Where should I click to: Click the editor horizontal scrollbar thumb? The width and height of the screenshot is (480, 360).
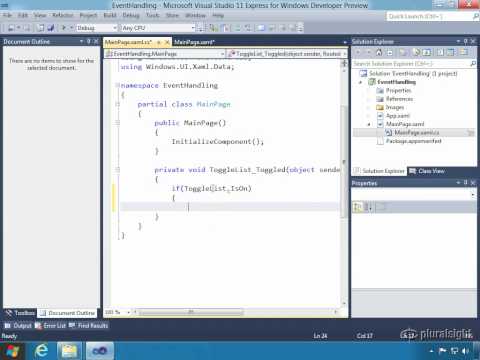tap(191, 312)
